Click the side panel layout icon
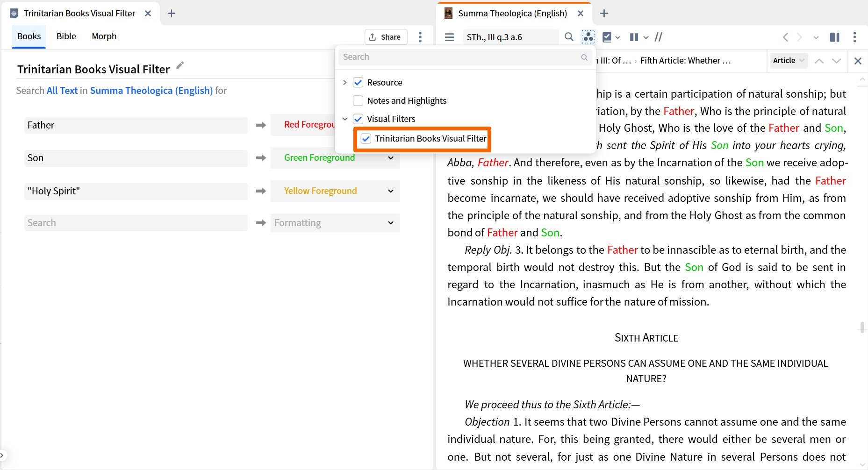The image size is (868, 470). pos(834,37)
